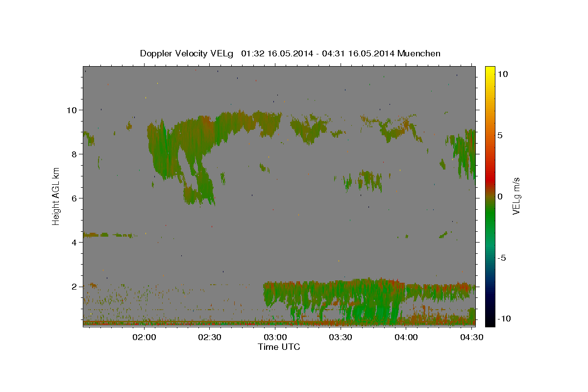Click the height tick label 8

[74, 154]
